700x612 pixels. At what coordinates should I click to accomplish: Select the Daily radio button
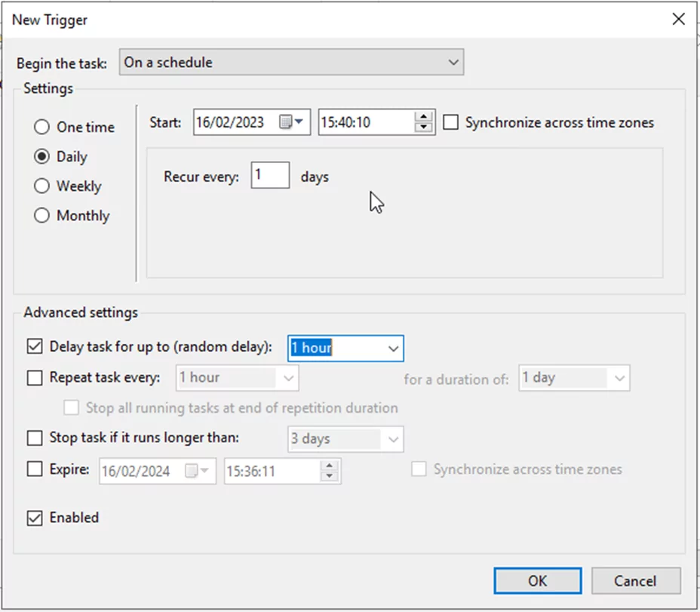click(x=41, y=156)
